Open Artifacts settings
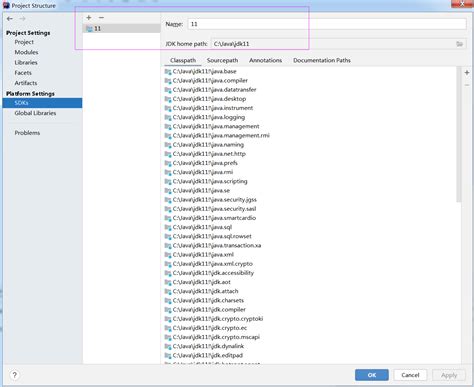Viewport: 474px width, 387px height. pos(26,83)
